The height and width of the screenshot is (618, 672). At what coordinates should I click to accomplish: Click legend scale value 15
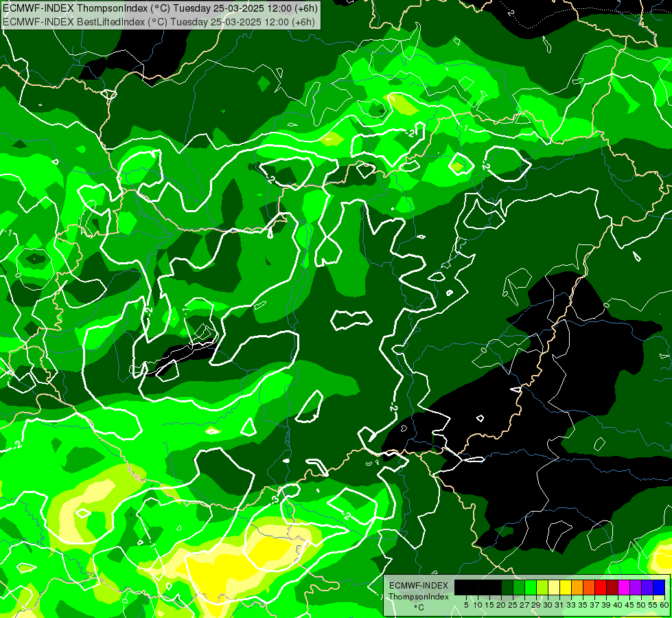point(489,605)
